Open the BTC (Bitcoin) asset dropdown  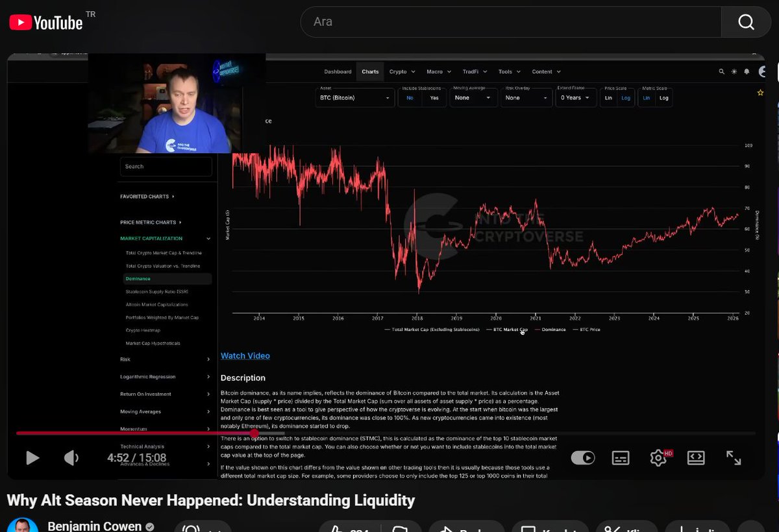(354, 98)
